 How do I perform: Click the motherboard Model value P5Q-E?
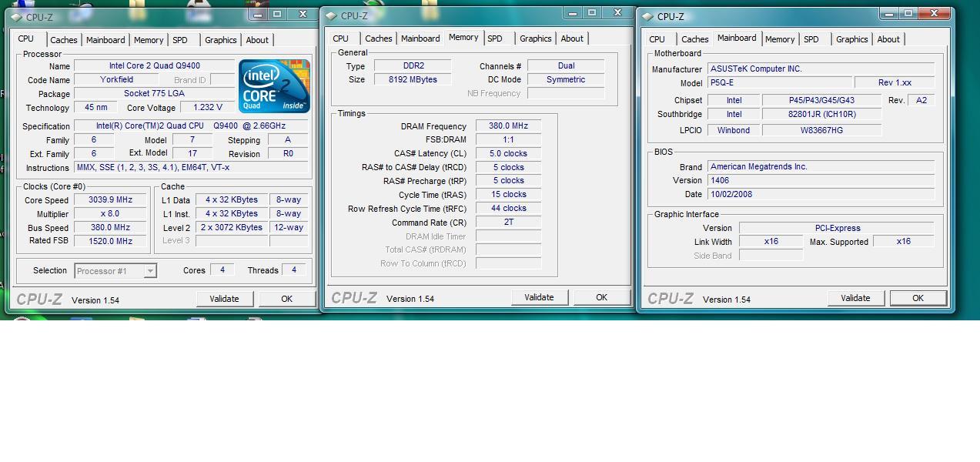coord(779,83)
